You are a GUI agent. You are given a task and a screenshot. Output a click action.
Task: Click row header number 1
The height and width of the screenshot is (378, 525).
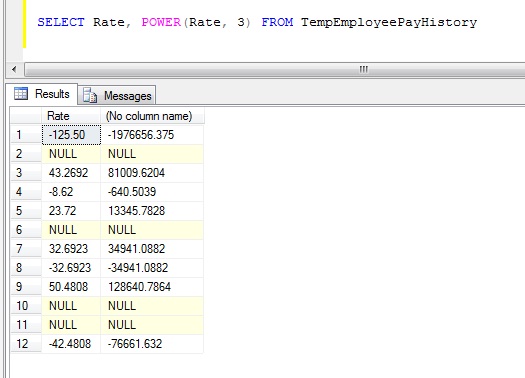pyautogui.click(x=26, y=135)
